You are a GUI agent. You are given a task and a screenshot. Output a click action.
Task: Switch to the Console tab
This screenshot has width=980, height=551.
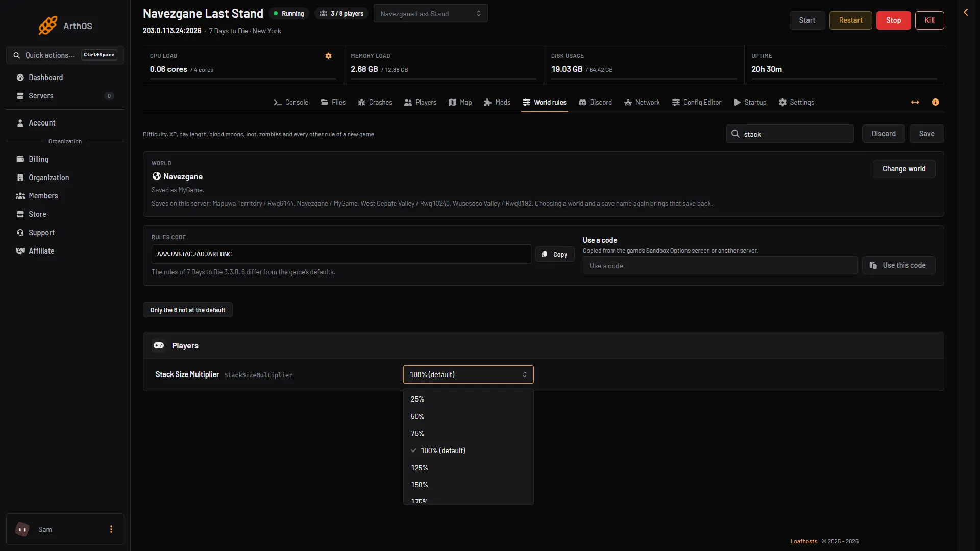coord(291,102)
